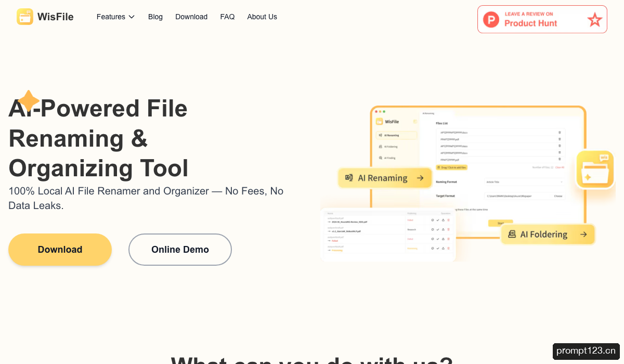
Task: Click Choose beside the Target Format path
Action: click(x=558, y=196)
